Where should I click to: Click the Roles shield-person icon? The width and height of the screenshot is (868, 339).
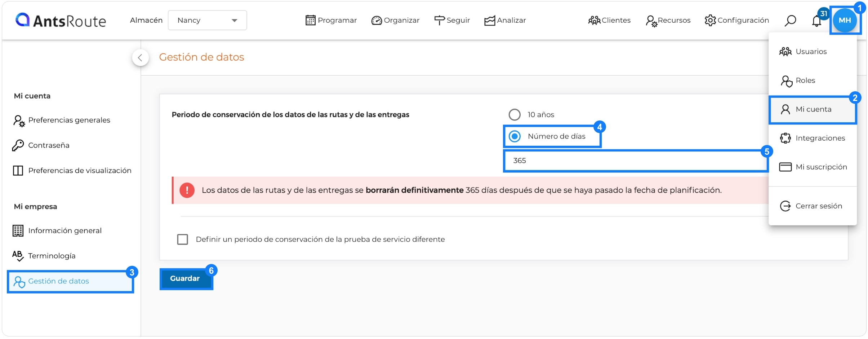786,81
